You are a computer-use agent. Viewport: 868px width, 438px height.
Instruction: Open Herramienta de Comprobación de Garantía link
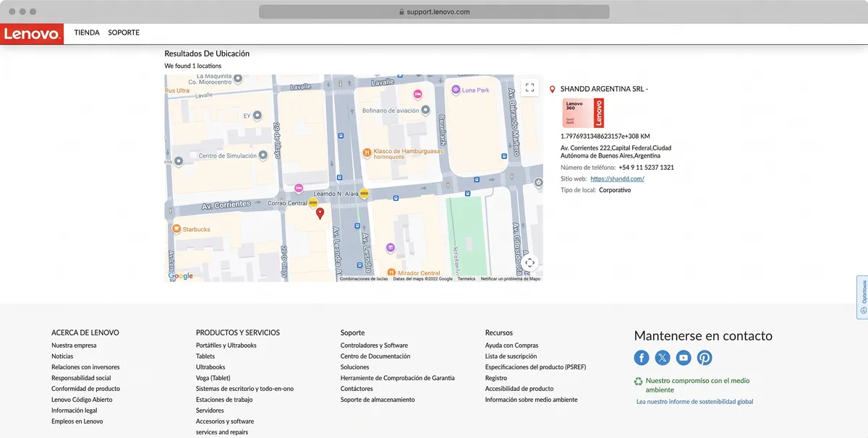[398, 378]
